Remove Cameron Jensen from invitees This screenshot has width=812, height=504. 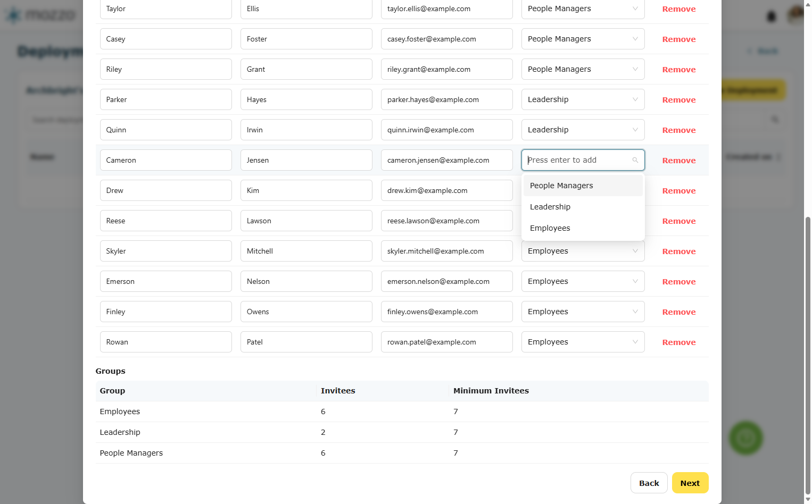tap(678, 161)
